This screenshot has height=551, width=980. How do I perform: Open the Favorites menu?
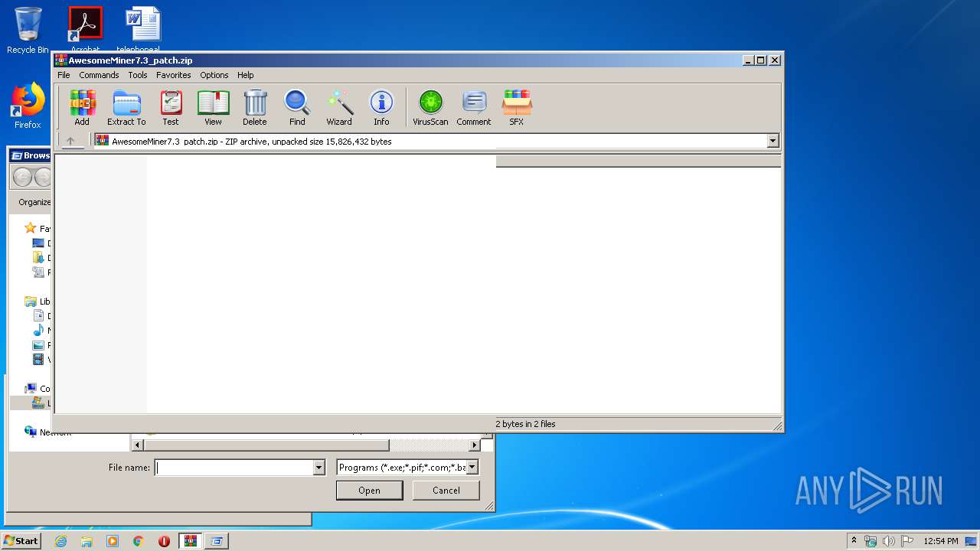pos(174,75)
